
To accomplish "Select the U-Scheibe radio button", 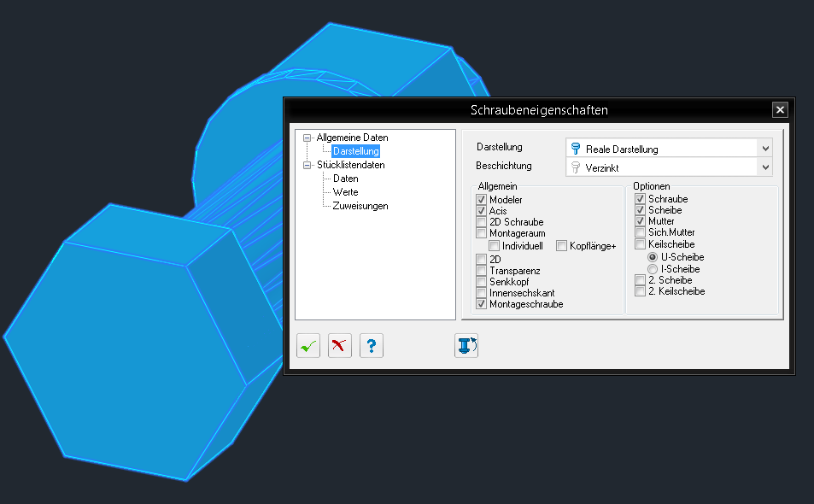I will click(653, 257).
